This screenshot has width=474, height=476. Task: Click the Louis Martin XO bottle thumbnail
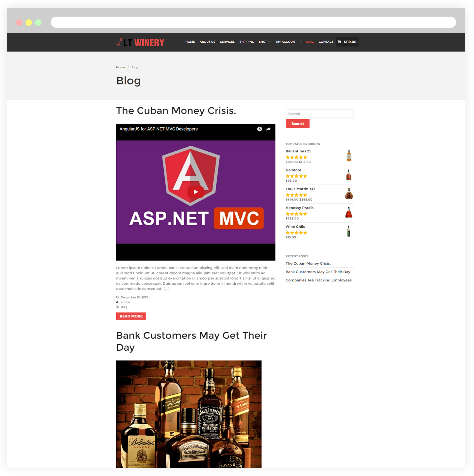[349, 194]
